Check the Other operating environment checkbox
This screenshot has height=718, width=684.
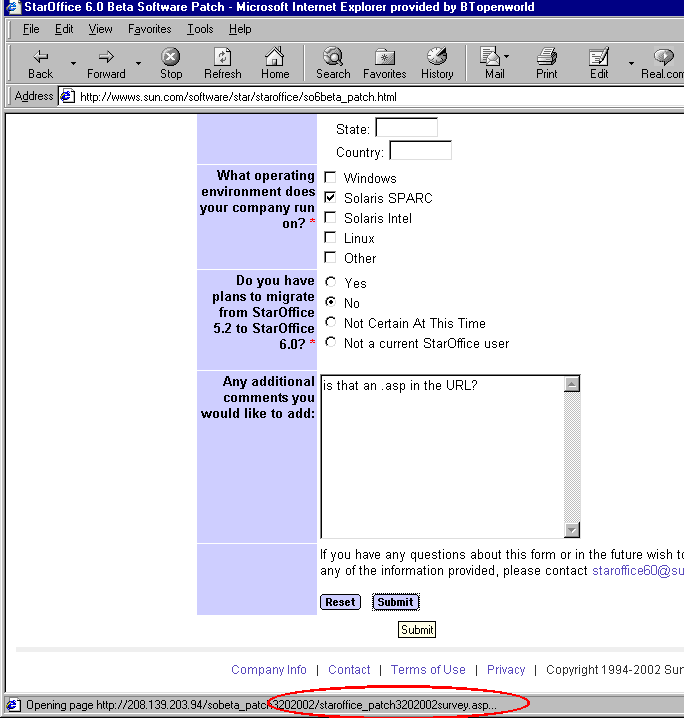click(330, 257)
